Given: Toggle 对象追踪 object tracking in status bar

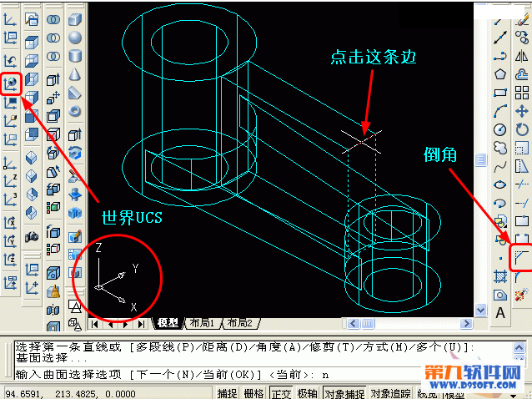Looking at the screenshot, I should click(390, 393).
